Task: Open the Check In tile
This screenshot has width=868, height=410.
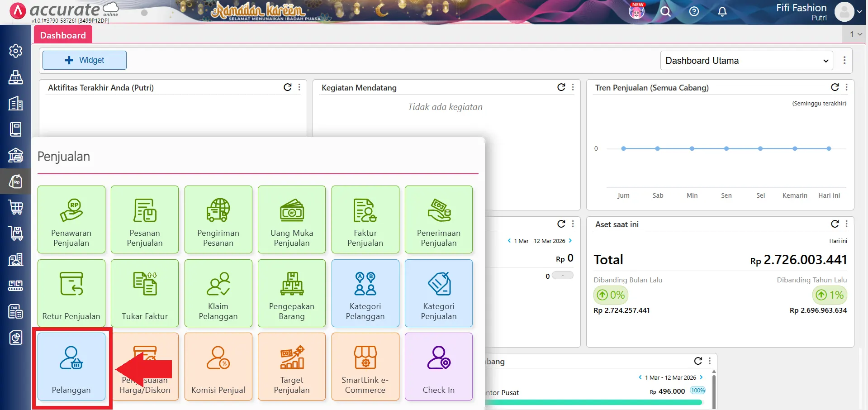Action: 438,367
